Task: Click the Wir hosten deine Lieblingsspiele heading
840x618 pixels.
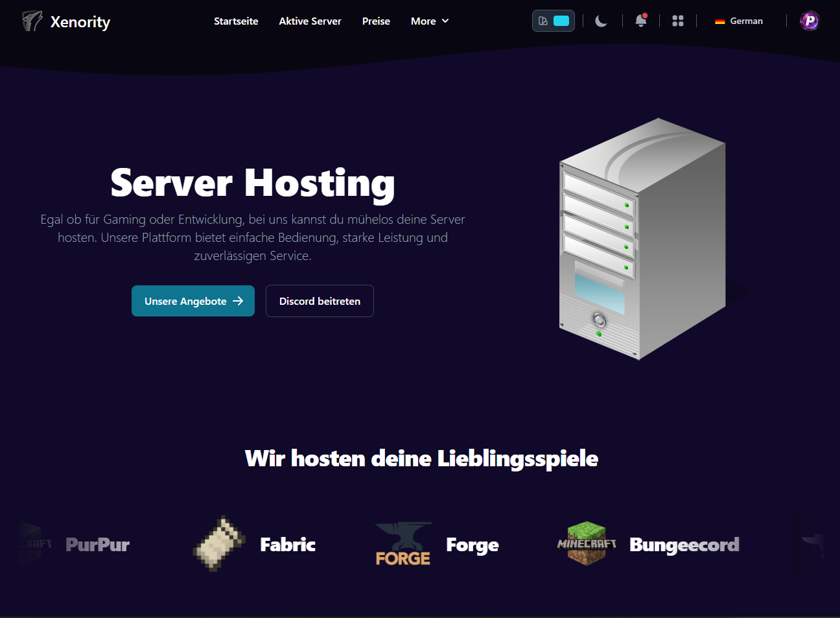Action: (421, 458)
